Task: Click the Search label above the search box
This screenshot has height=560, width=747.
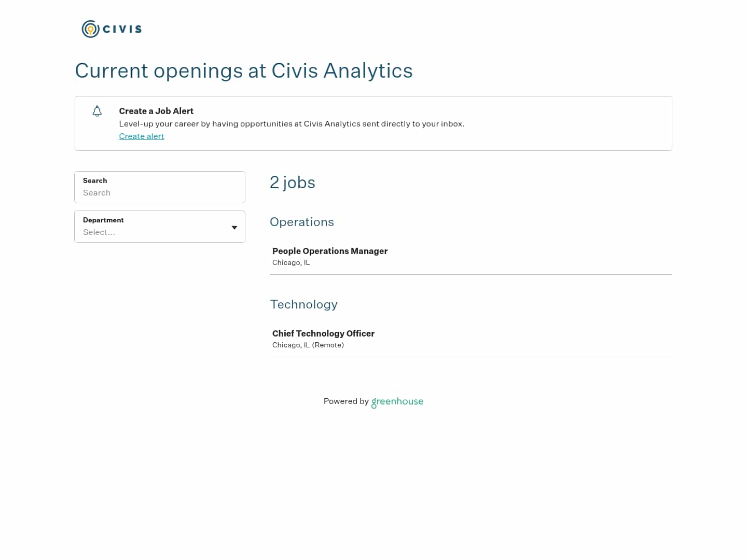Action: [x=95, y=180]
